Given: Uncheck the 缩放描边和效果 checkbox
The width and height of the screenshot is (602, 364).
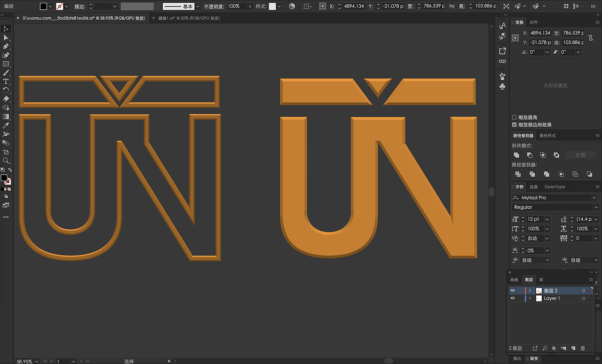Looking at the screenshot, I should (x=514, y=125).
